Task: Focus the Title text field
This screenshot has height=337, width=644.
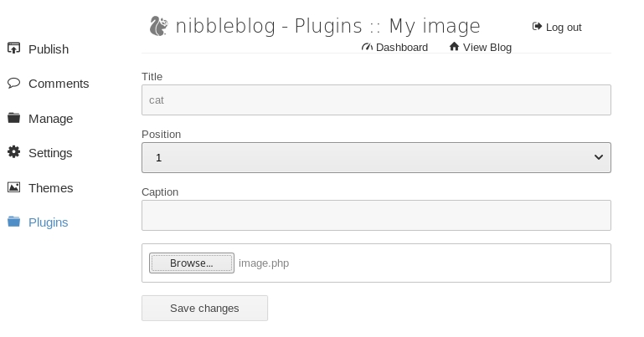Action: coord(376,100)
